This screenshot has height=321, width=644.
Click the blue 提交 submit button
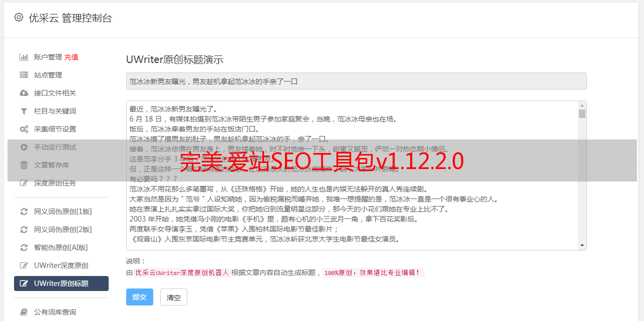point(139,297)
